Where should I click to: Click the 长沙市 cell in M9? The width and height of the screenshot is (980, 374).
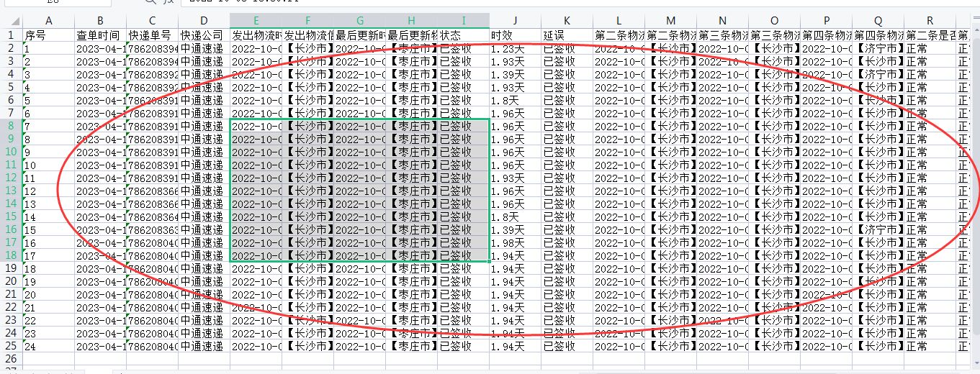pos(670,139)
